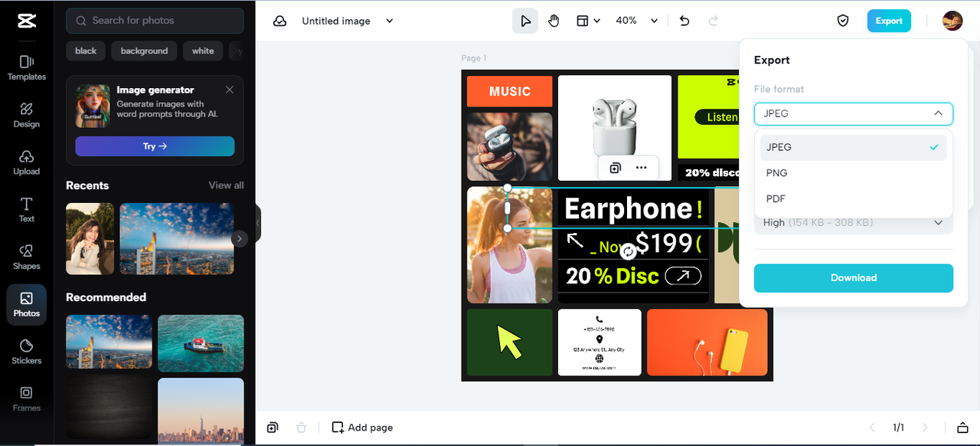The height and width of the screenshot is (446, 980).
Task: Click the duplicate icon above selected element
Action: pyautogui.click(x=615, y=168)
